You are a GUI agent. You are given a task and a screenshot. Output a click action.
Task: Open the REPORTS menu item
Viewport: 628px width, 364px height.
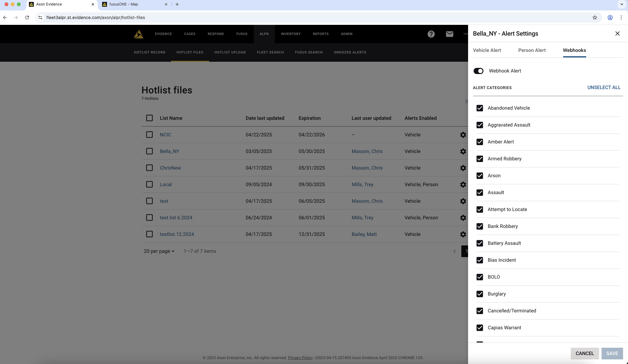(320, 34)
